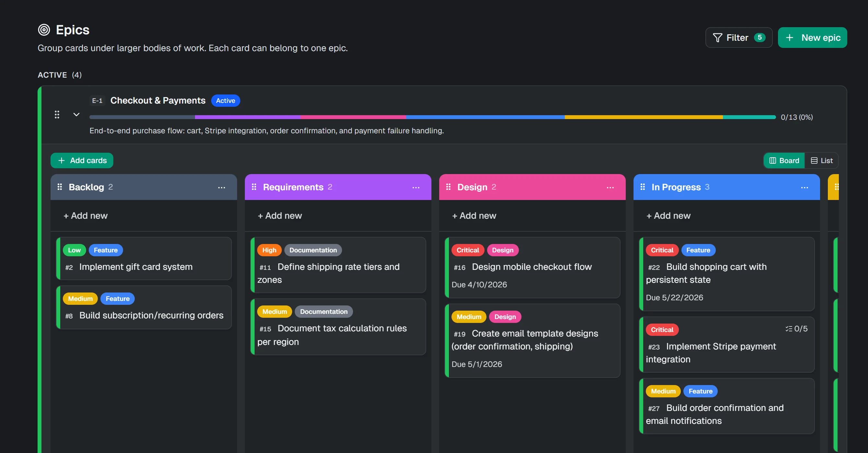Click the pink Design segment of progress bar

353,117
